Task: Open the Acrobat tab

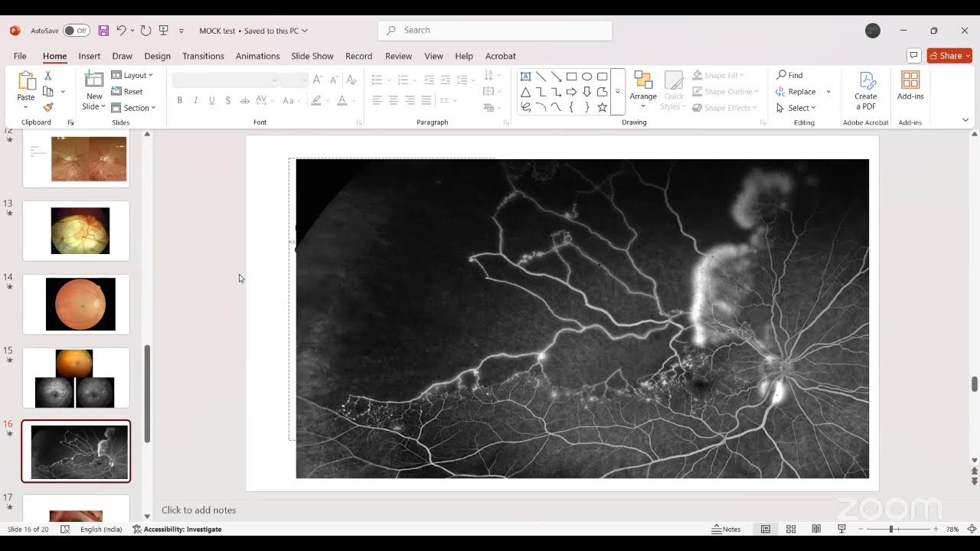Action: [500, 56]
